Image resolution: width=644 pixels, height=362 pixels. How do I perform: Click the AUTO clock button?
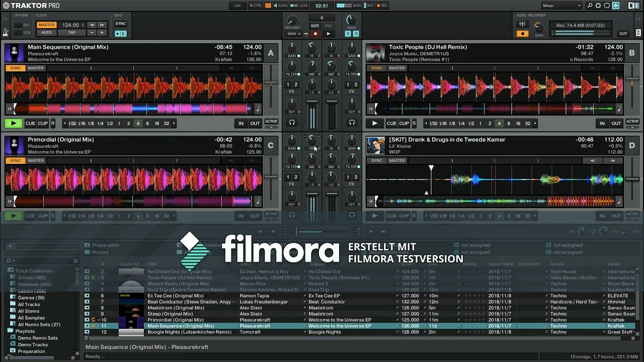(x=47, y=33)
